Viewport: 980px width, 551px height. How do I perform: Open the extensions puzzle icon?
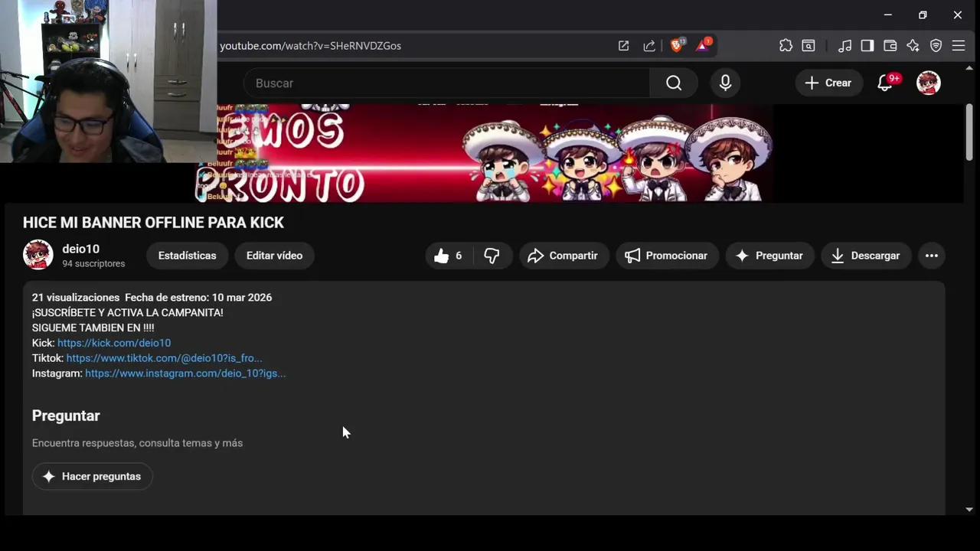(x=786, y=46)
